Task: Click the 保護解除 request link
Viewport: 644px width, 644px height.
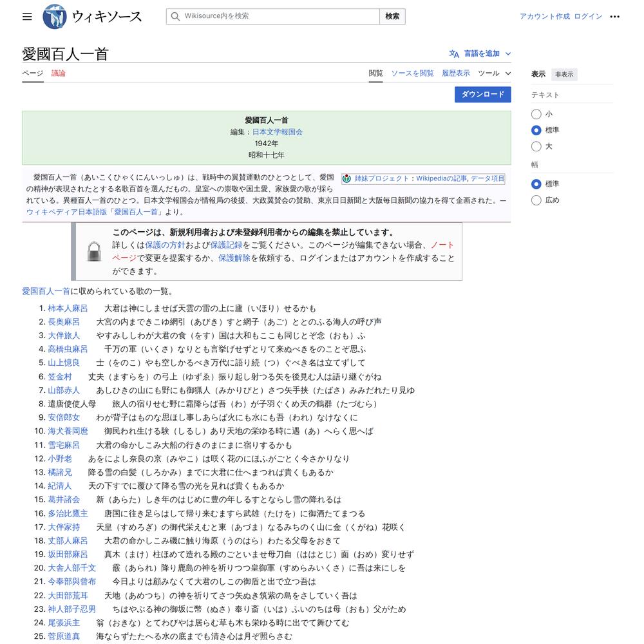Action: click(234, 258)
